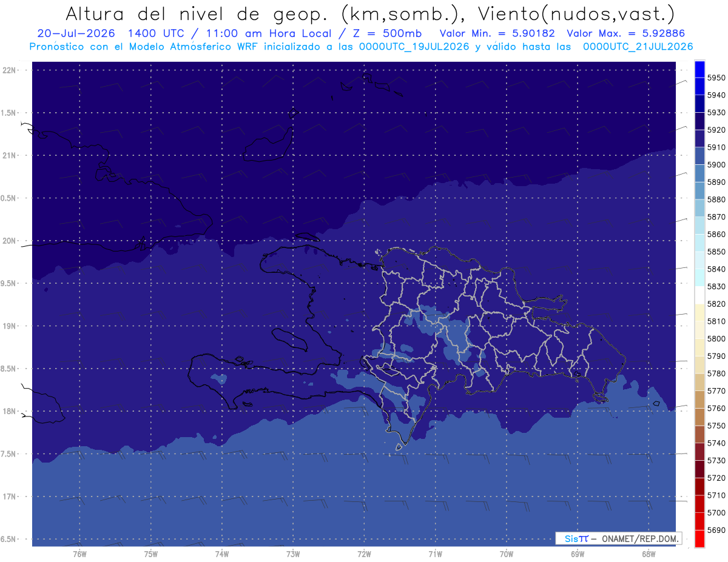The image size is (728, 562).
Task: Click the '1400 UTC' time text
Action: click(157, 33)
